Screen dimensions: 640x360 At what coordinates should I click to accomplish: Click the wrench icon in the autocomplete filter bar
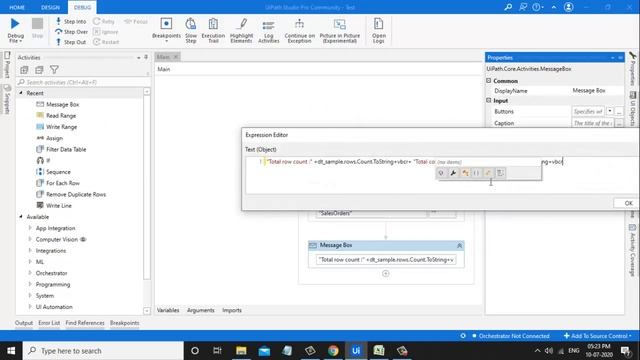[x=453, y=173]
